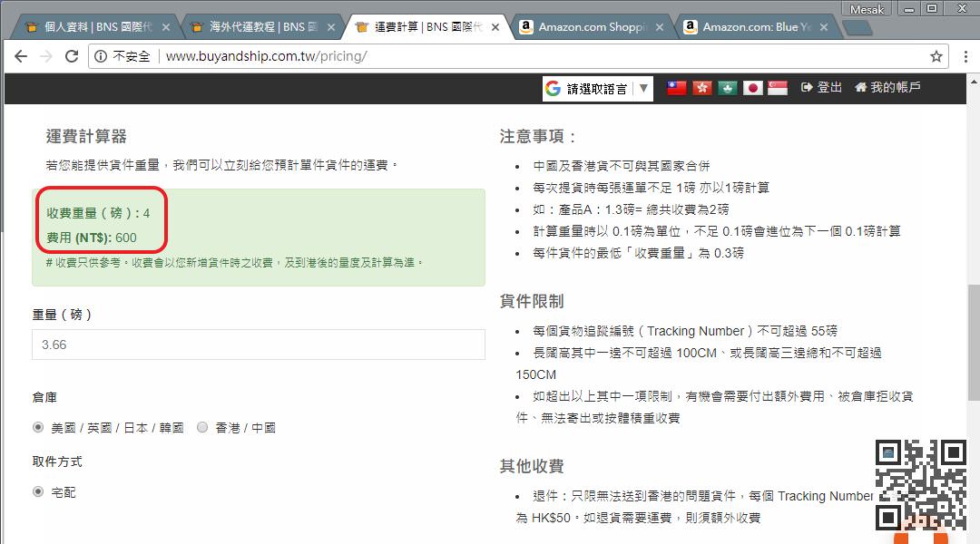Open the Chrome three-dot menu
This screenshot has height=544, width=980.
pos(963,56)
